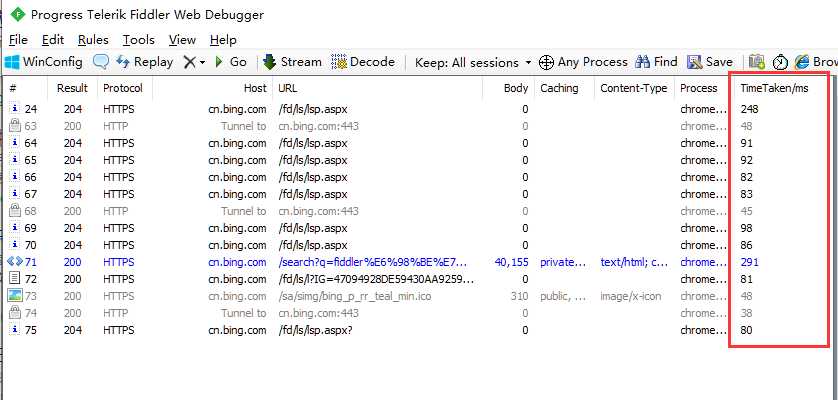Open the Help menu
838x400 pixels.
pos(223,40)
